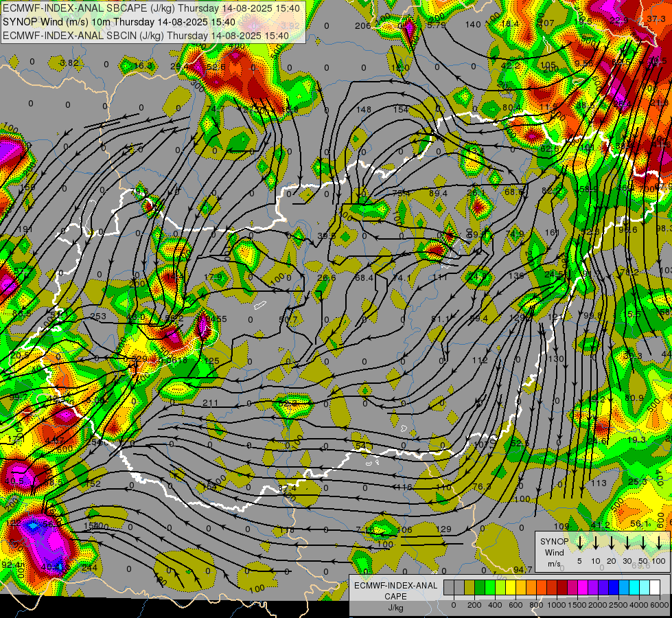Click the 1000 tick label on CAPE scale
This screenshot has width=672, height=618.
(x=557, y=605)
